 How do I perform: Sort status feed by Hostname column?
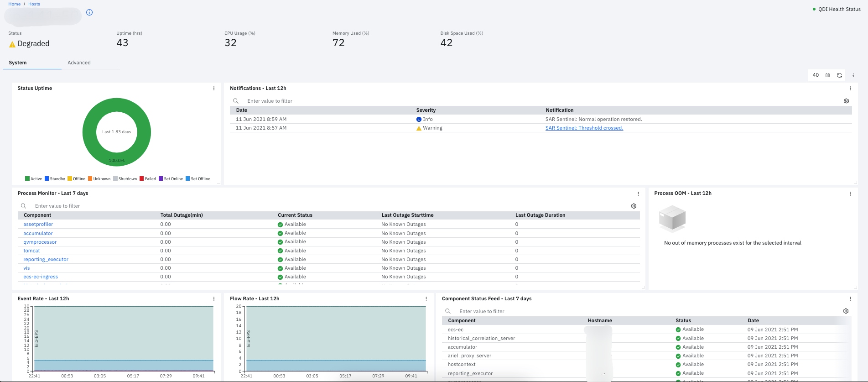[600, 320]
